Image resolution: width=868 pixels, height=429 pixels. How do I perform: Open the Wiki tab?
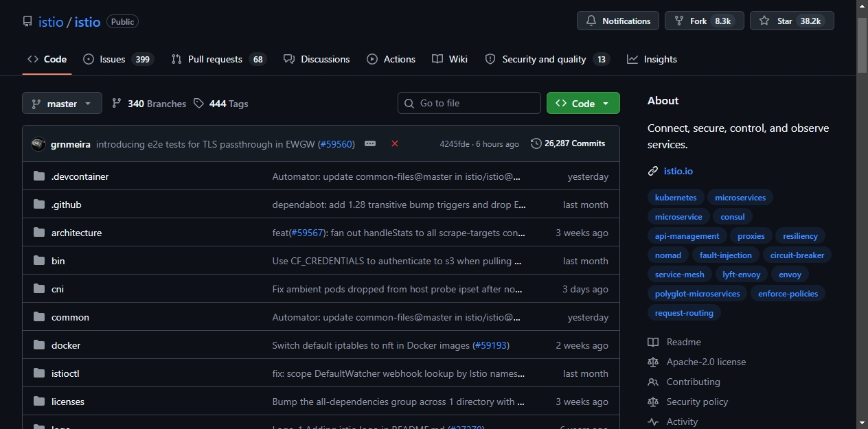[x=450, y=59]
